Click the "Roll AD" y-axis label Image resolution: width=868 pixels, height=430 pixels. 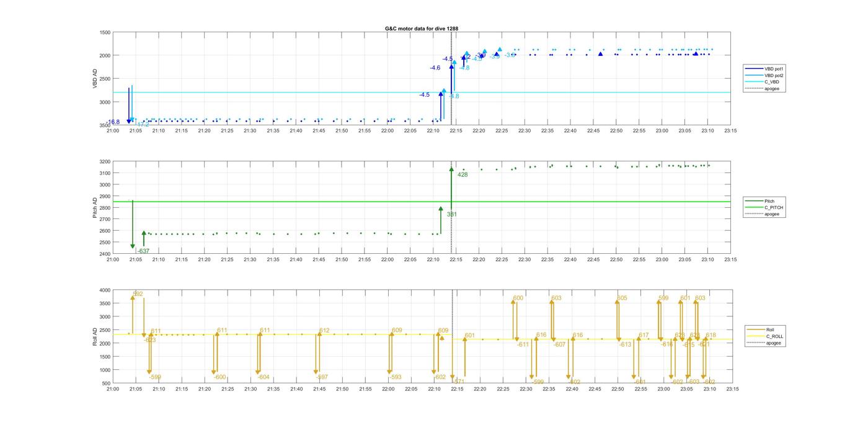tap(95, 336)
